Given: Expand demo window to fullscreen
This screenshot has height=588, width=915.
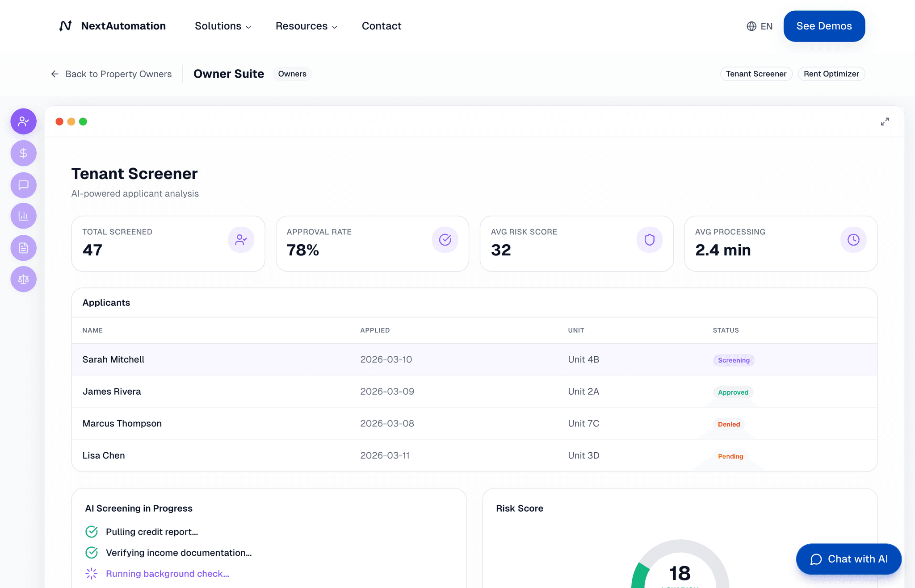Looking at the screenshot, I should tap(885, 121).
